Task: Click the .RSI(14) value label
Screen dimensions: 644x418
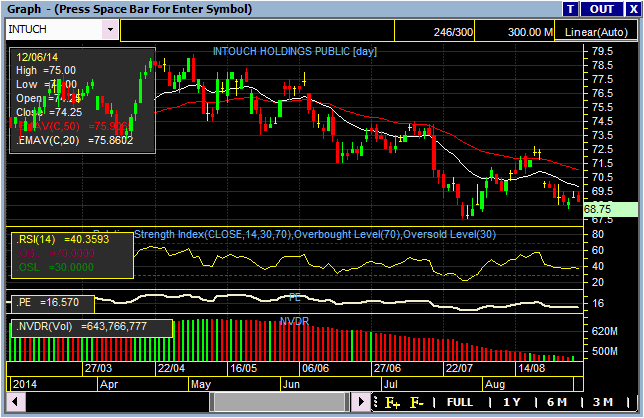Action: tap(62, 239)
